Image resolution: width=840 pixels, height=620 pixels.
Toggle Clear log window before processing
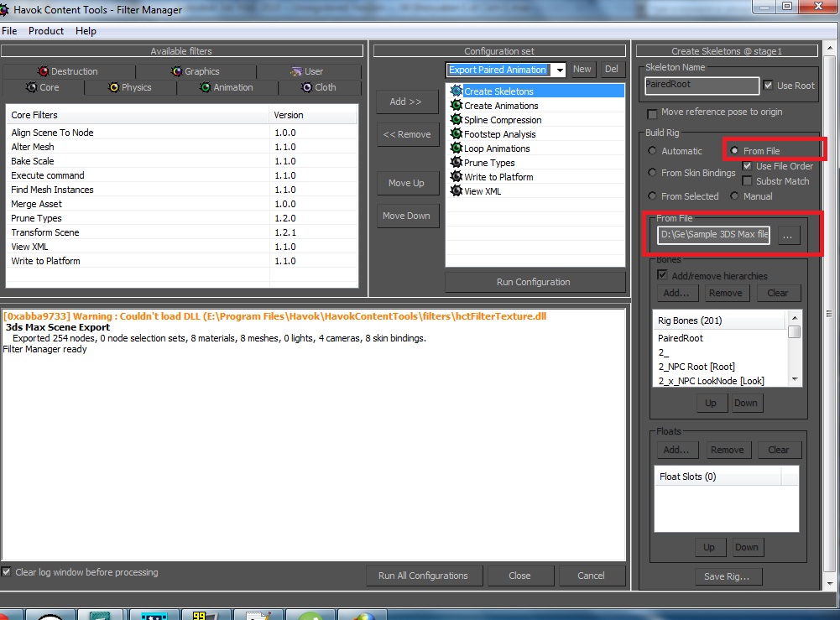click(6, 572)
